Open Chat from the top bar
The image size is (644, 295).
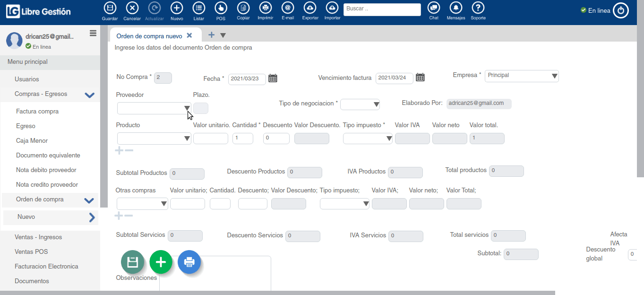tap(434, 8)
